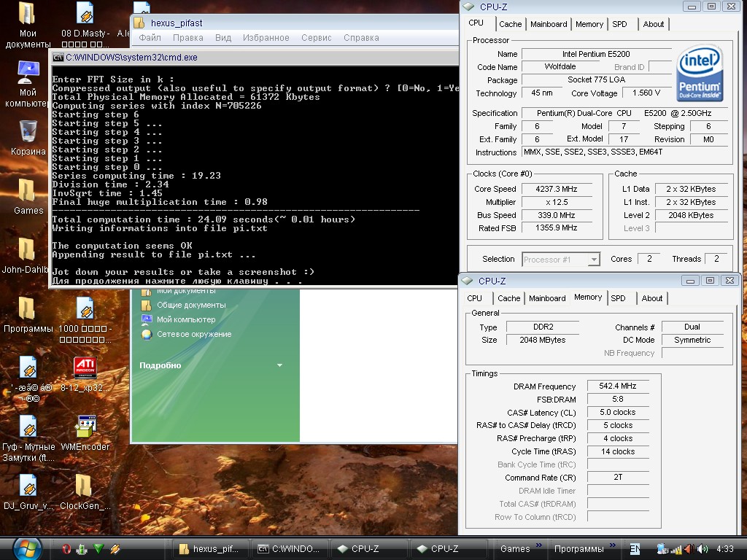Activate first CPU-Z taskbar button
The image size is (747, 560).
pos(368,548)
